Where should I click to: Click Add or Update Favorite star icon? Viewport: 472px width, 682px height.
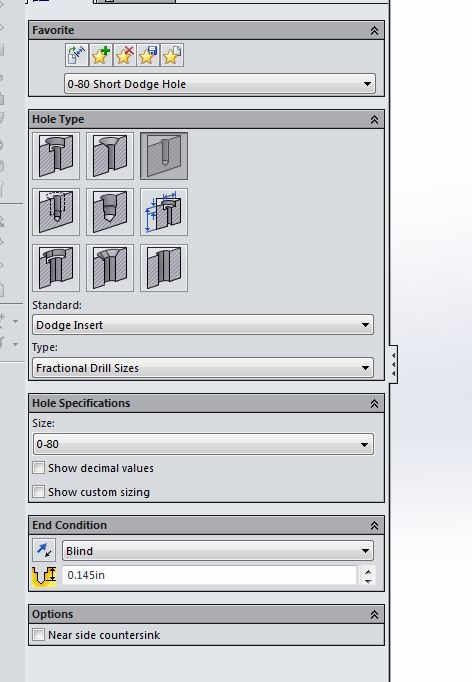[100, 55]
